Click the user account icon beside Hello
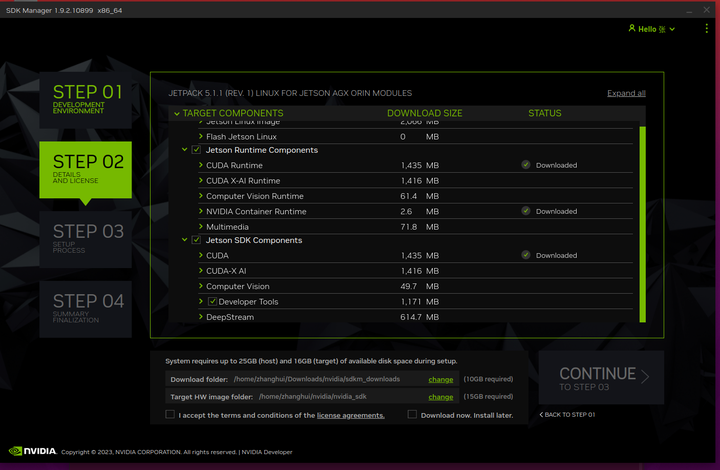 coord(632,28)
